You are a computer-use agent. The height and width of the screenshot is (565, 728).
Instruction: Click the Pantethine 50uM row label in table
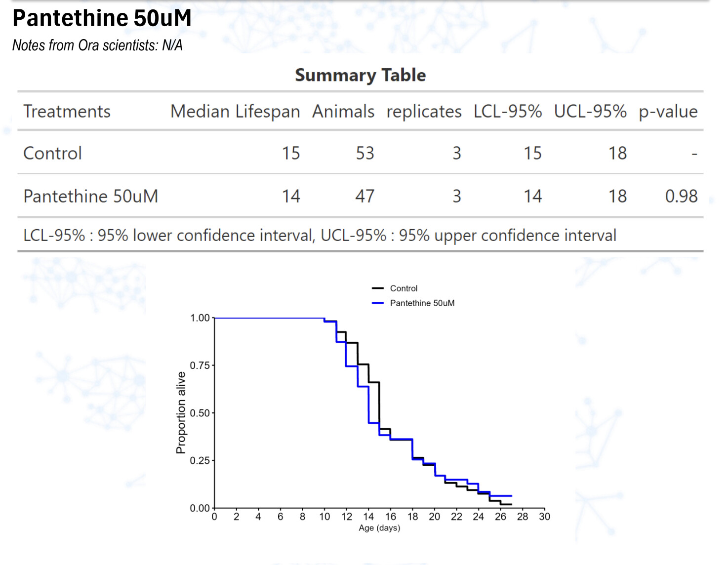coord(91,197)
